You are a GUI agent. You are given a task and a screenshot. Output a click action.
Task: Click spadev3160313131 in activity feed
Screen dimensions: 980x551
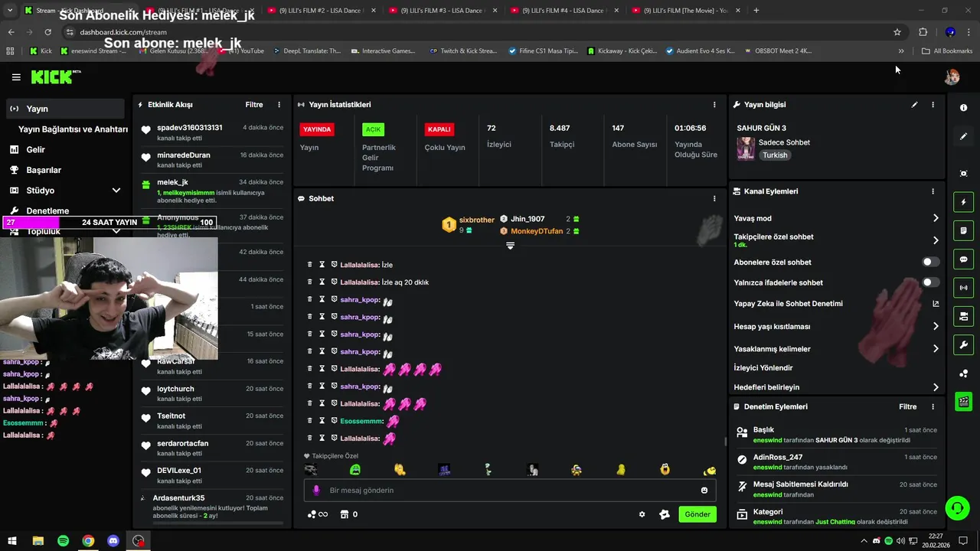coord(190,128)
